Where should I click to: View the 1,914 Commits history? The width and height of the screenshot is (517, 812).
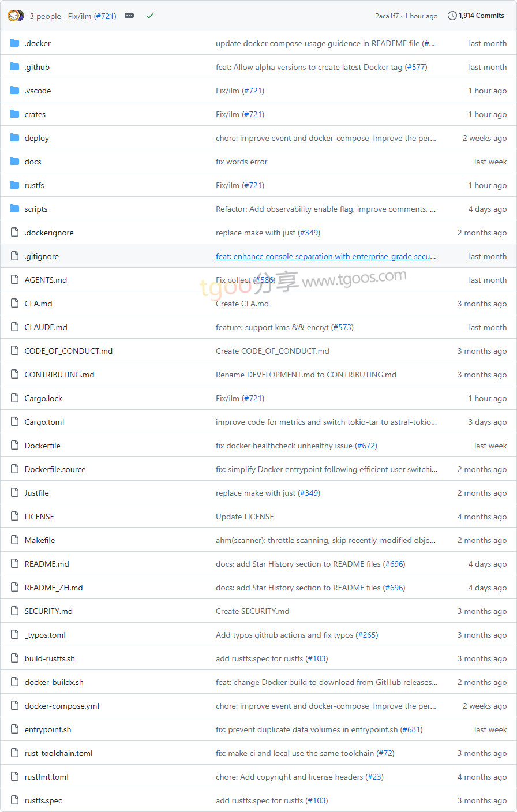[481, 16]
